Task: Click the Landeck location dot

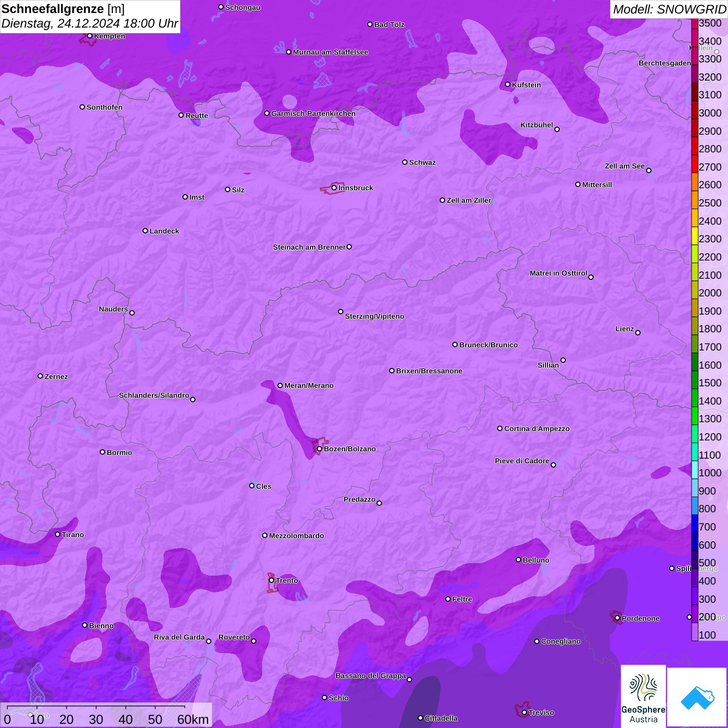Action: 145,230
